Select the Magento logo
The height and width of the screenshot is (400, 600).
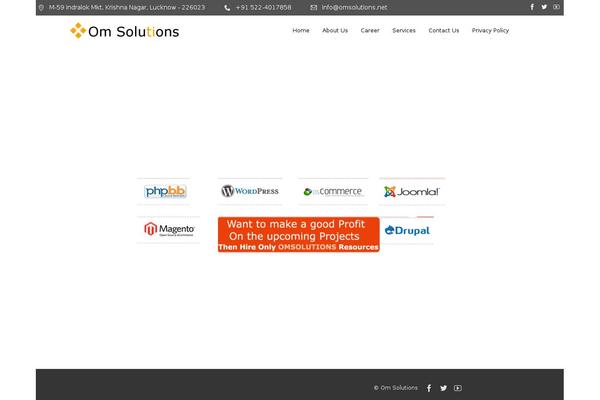pyautogui.click(x=169, y=230)
